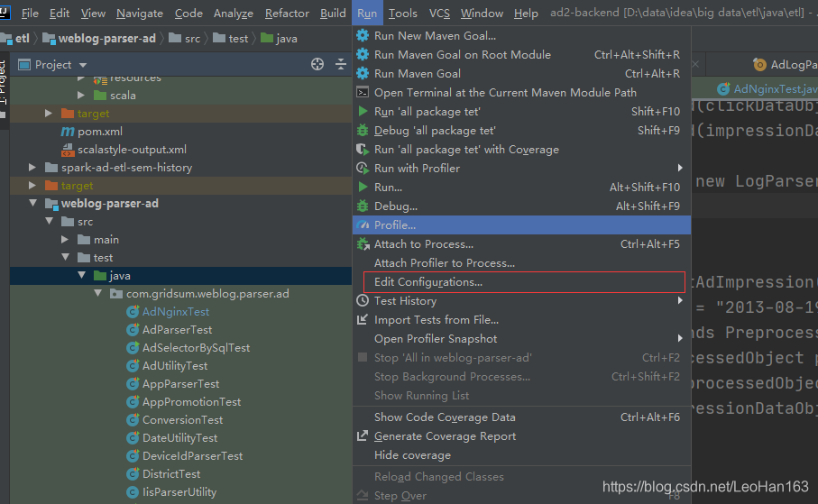This screenshot has height=504, width=818.
Task: Click the Run New Maven Goal gear icon
Action: coord(363,35)
